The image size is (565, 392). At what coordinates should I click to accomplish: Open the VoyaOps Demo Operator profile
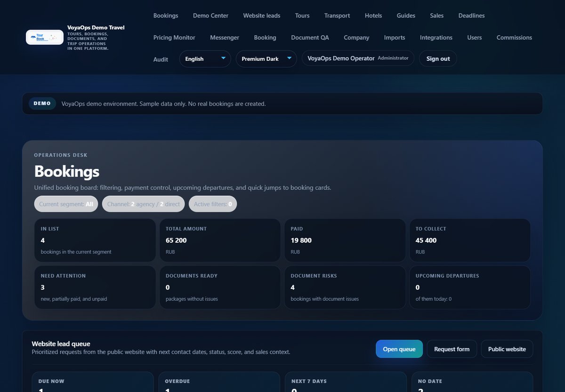pyautogui.click(x=358, y=58)
